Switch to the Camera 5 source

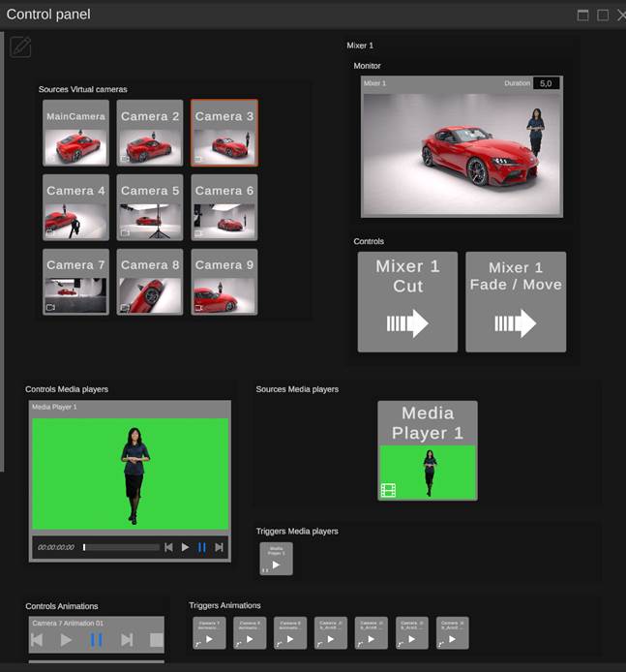click(x=150, y=207)
